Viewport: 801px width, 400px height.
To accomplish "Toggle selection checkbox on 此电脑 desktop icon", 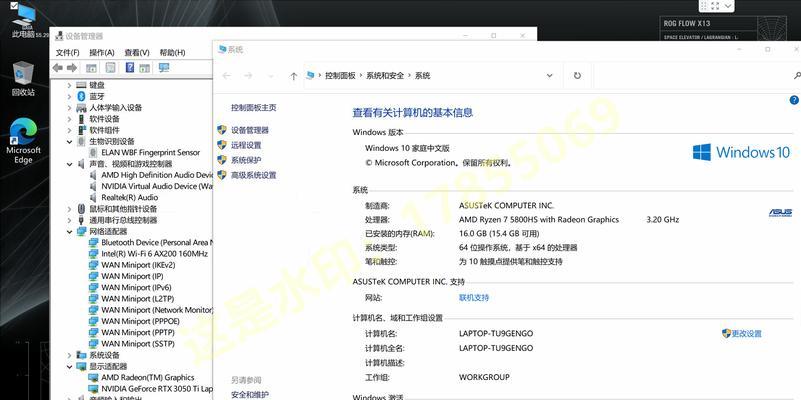I will tap(14, 6).
